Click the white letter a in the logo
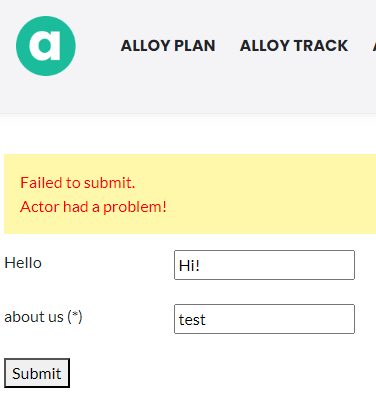The height and width of the screenshot is (393, 376). [45, 46]
